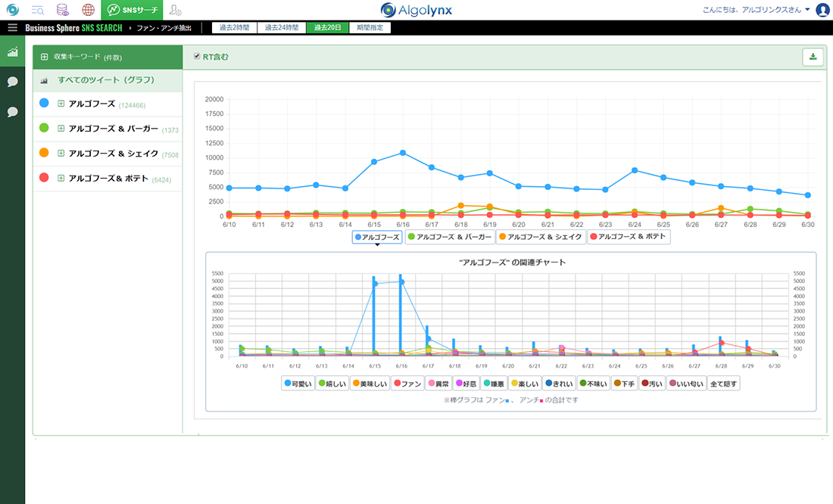The height and width of the screenshot is (504, 833).
Task: Switch to the 過去24時間 tab
Action: click(x=282, y=28)
